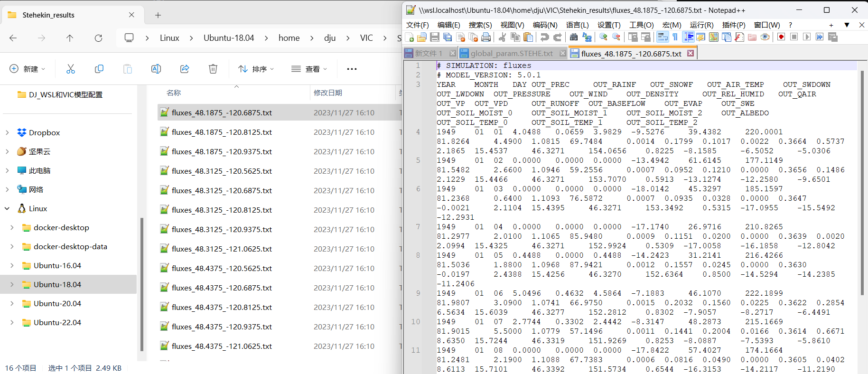Click the Redo arrow in Notepad++
Viewport: 868px width, 374px height.
coord(558,37)
